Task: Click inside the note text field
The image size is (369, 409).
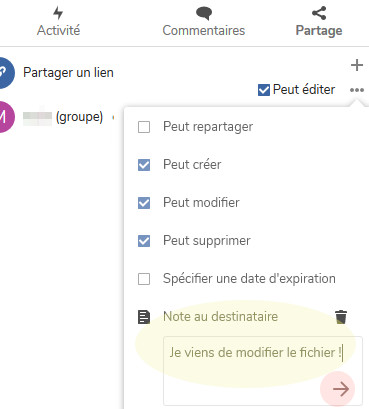Action: 263,371
